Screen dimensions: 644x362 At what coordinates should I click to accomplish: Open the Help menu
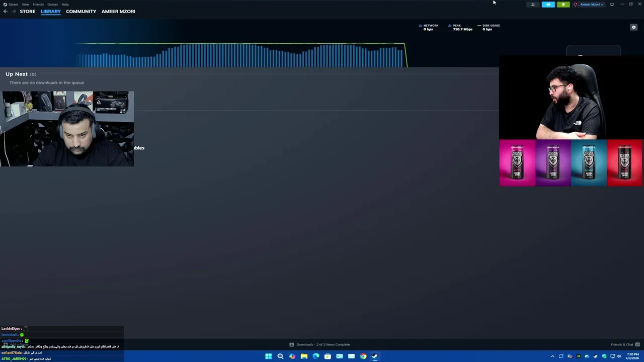(x=65, y=5)
